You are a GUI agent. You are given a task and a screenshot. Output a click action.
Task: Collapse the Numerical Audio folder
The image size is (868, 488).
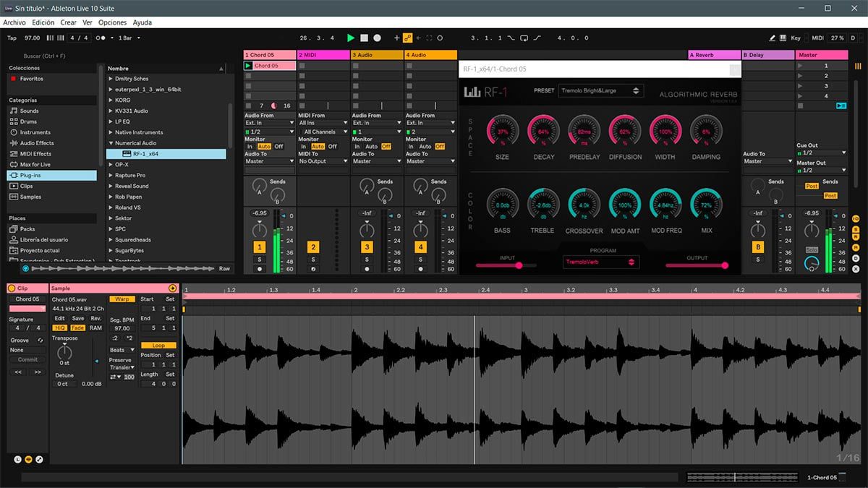point(111,143)
